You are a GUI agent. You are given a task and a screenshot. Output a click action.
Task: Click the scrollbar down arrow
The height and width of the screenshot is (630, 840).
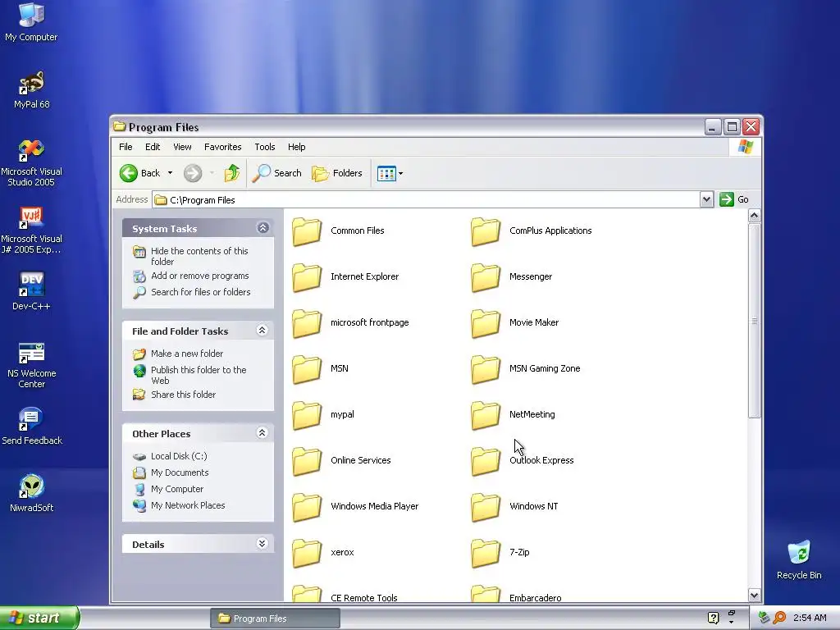click(x=755, y=595)
